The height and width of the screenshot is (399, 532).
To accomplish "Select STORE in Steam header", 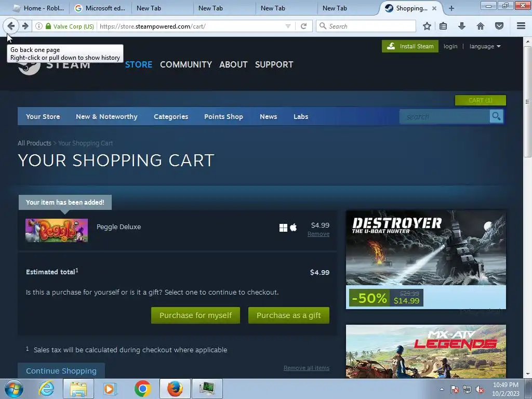I will (x=139, y=64).
